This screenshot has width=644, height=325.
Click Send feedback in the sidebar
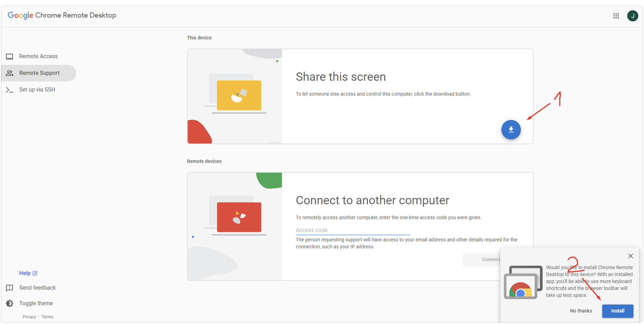click(x=37, y=288)
